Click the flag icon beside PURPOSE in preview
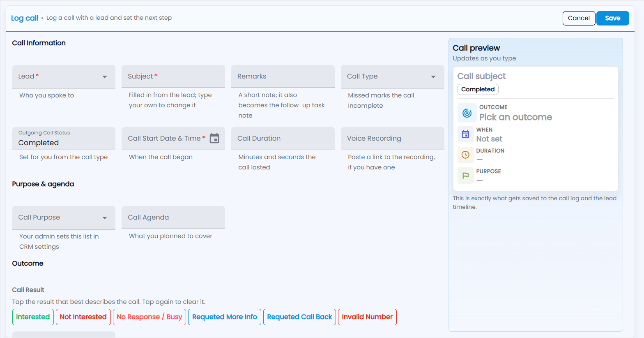Screen dimensions: 644x338 point(465,176)
